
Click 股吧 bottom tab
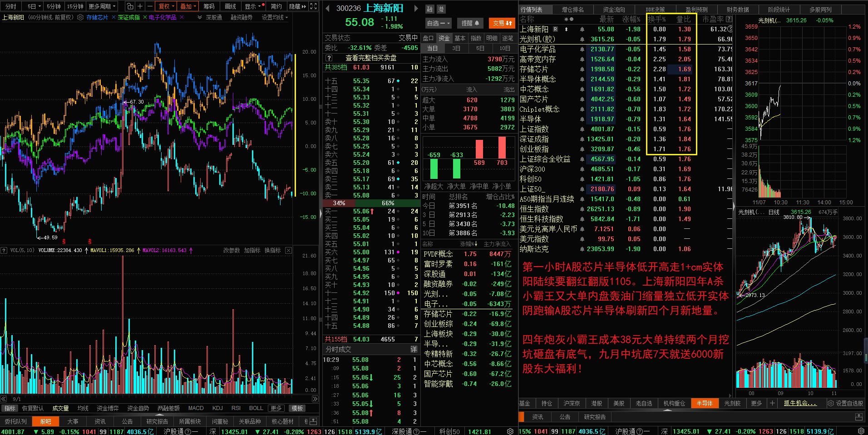tap(45, 421)
